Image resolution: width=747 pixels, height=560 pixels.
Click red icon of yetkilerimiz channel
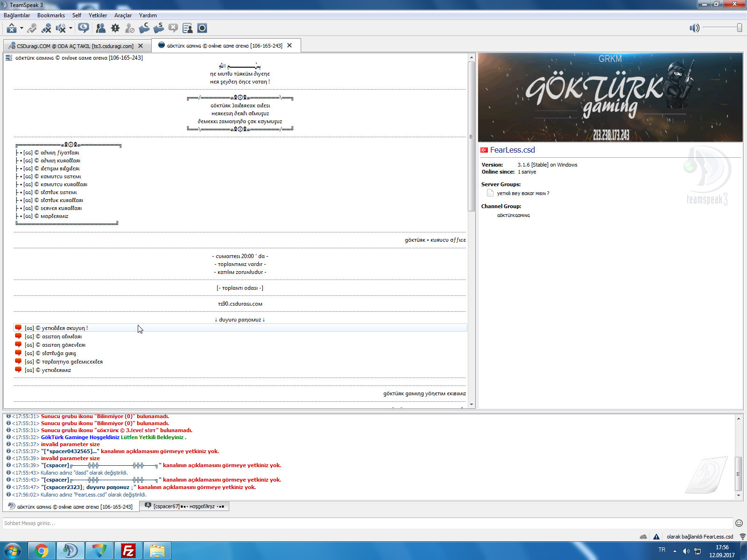pos(18,370)
